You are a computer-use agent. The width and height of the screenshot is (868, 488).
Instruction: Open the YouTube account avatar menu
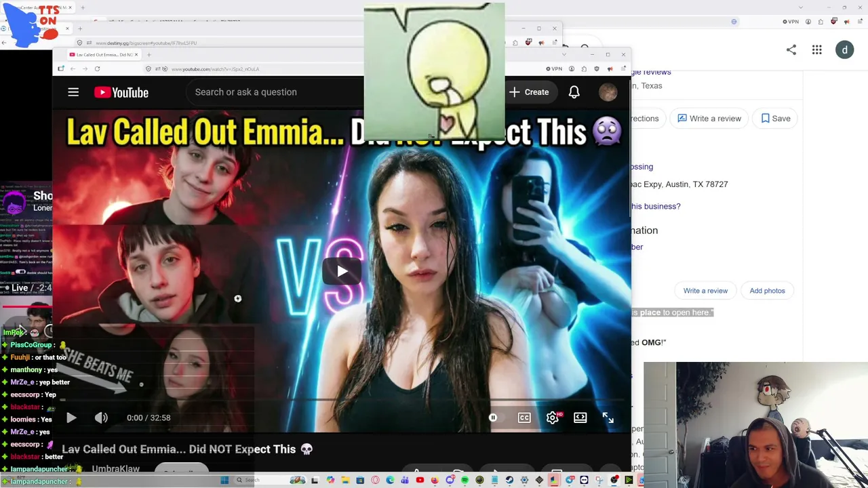[x=608, y=92]
